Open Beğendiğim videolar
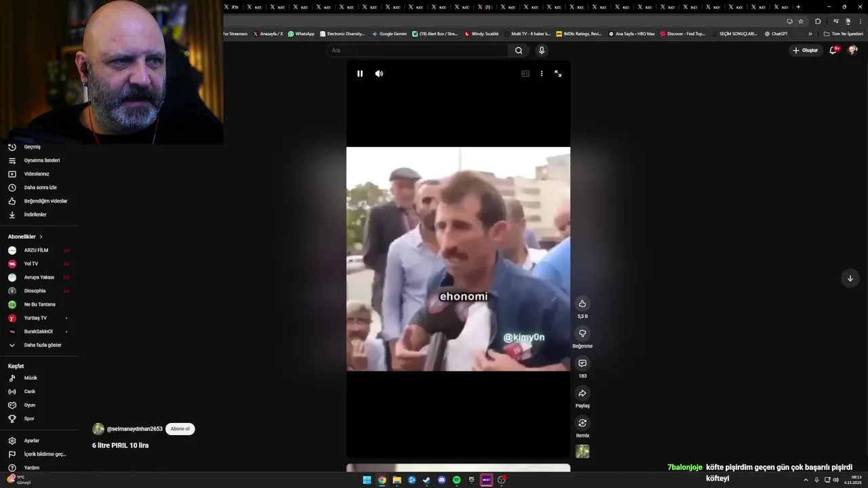This screenshot has height=488, width=868. click(45, 201)
